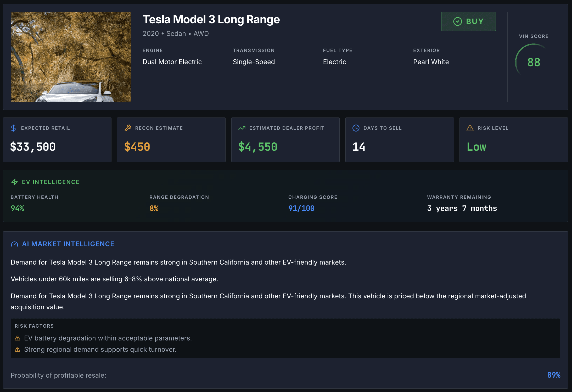Click the lightning bolt EV Intelligence icon
This screenshot has width=572, height=392.
tap(15, 182)
